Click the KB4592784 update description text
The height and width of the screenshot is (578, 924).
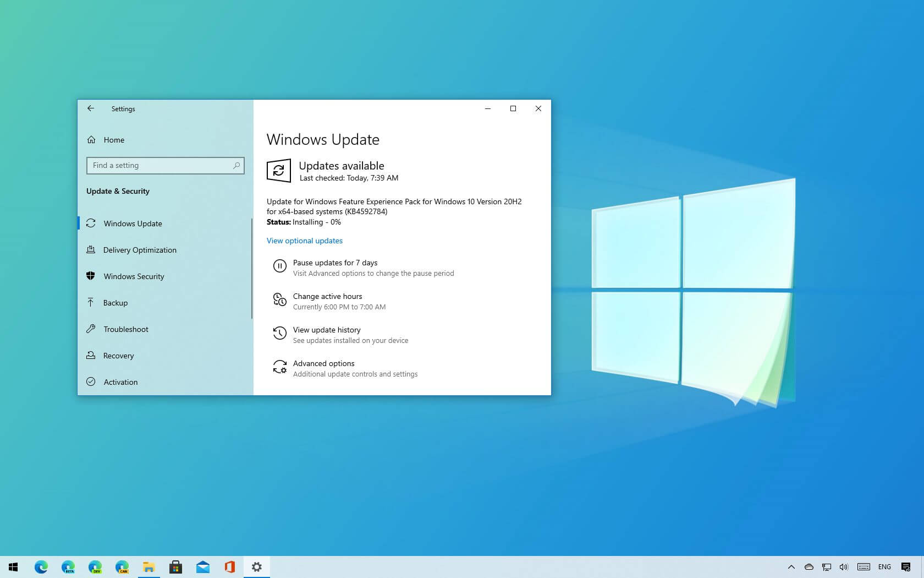click(x=394, y=206)
